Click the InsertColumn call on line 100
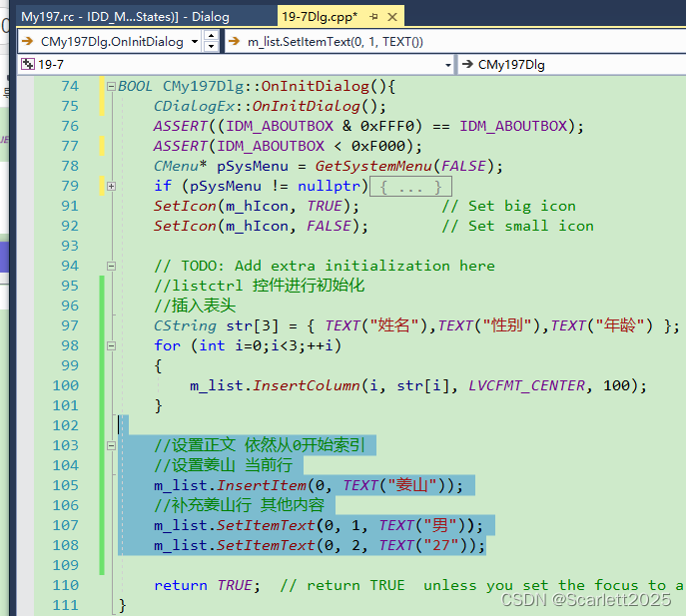The height and width of the screenshot is (616, 686). (307, 385)
